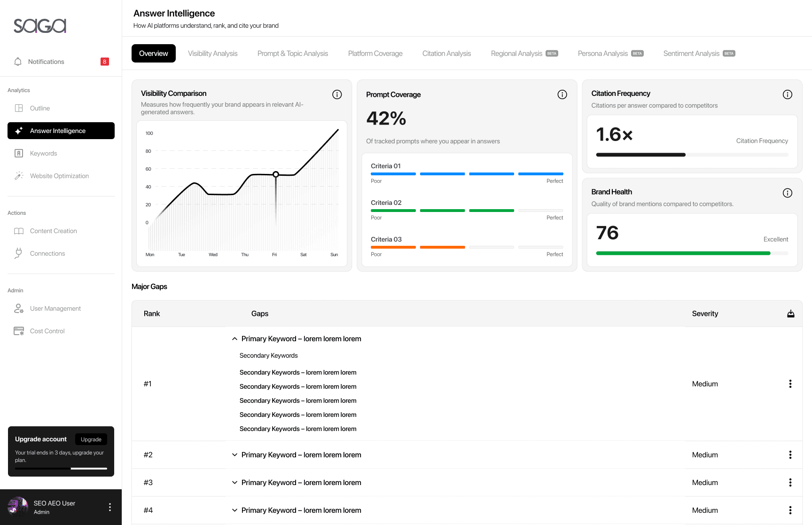Open the Persona Analysis beta tab
This screenshot has width=812, height=525.
(611, 54)
